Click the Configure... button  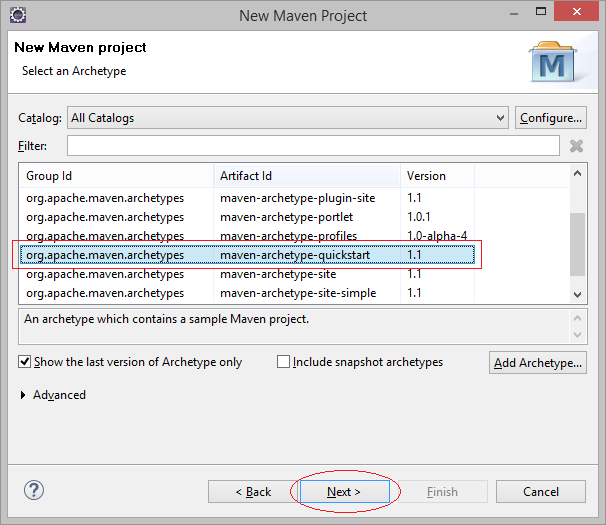point(551,118)
